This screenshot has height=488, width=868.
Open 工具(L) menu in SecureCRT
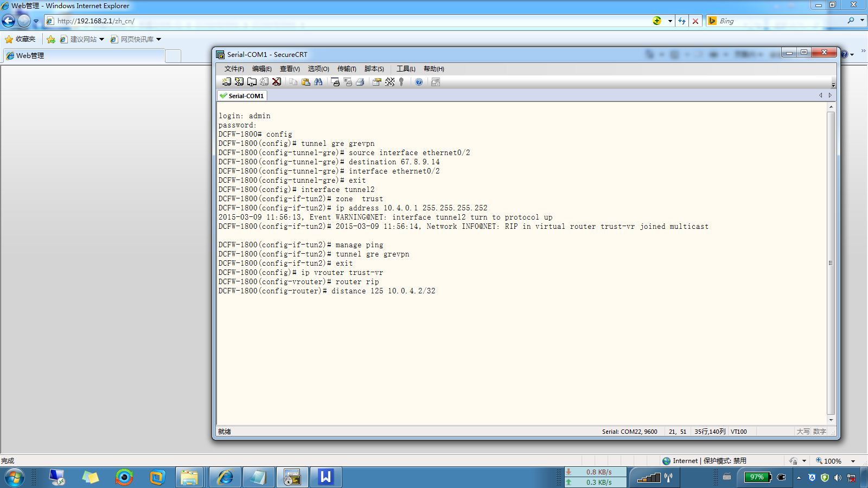point(406,69)
